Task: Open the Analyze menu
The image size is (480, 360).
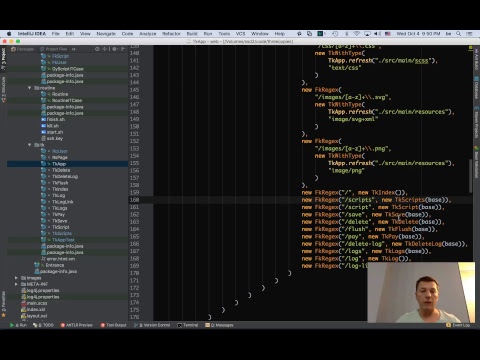Action: point(148,34)
